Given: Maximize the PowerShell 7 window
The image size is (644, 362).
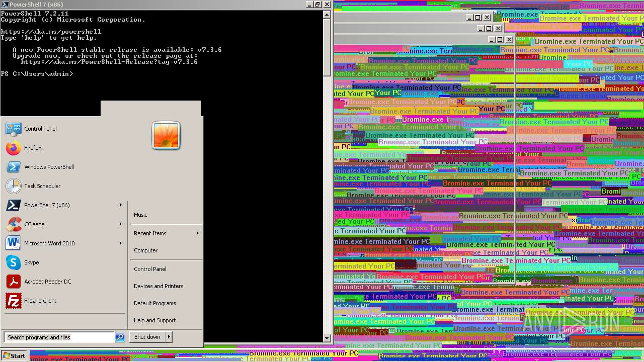Looking at the screenshot, I should pos(317,4).
